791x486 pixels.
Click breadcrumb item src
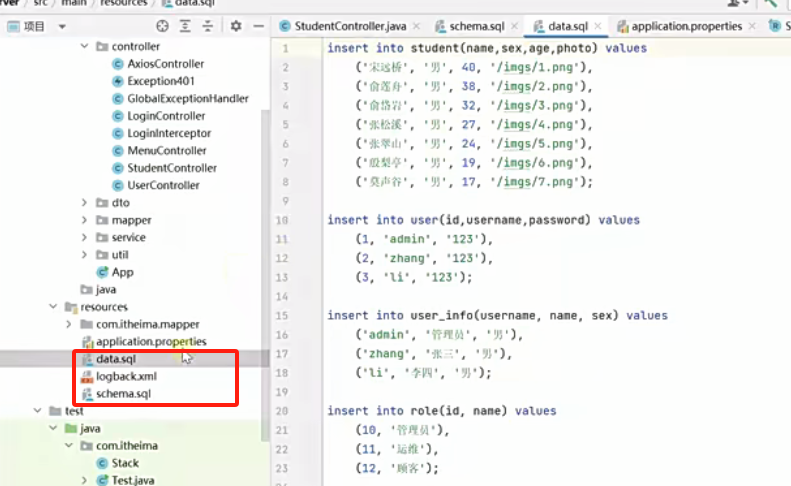(40, 3)
